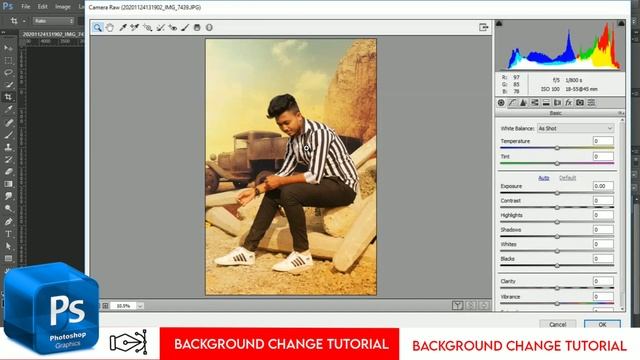Click the Tint value field
This screenshot has width=640, height=360.
pyautogui.click(x=603, y=156)
